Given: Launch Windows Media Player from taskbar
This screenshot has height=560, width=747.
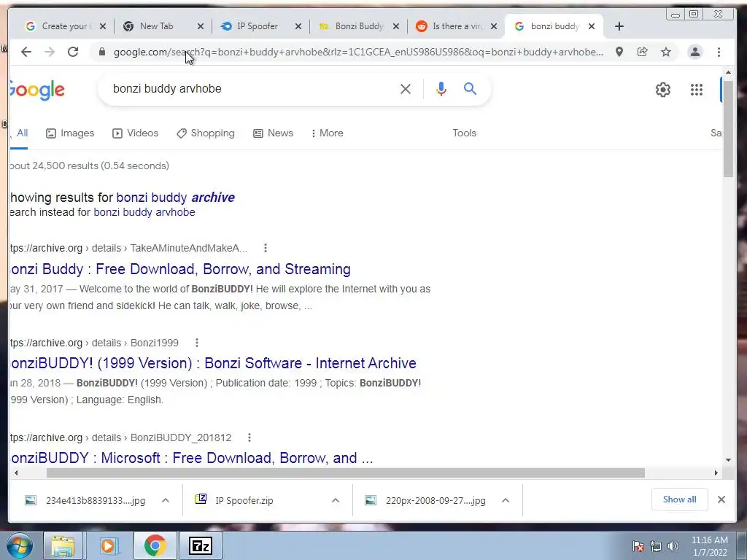Looking at the screenshot, I should [x=109, y=545].
